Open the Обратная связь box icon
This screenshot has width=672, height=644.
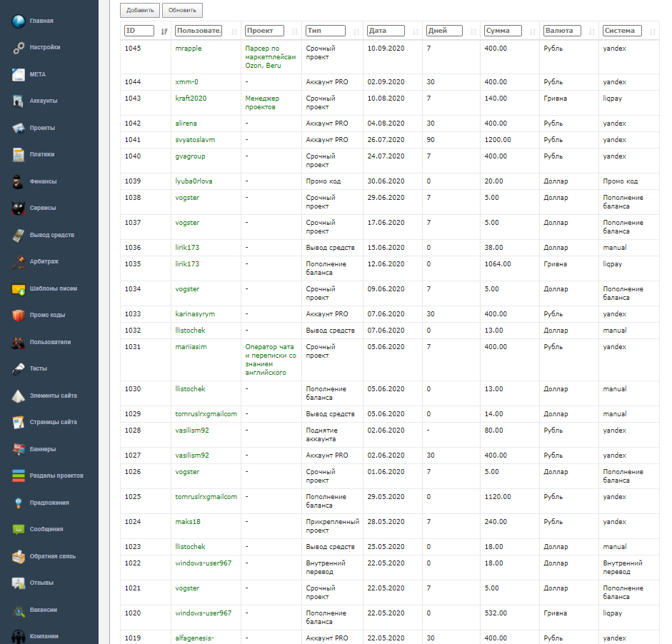19,557
